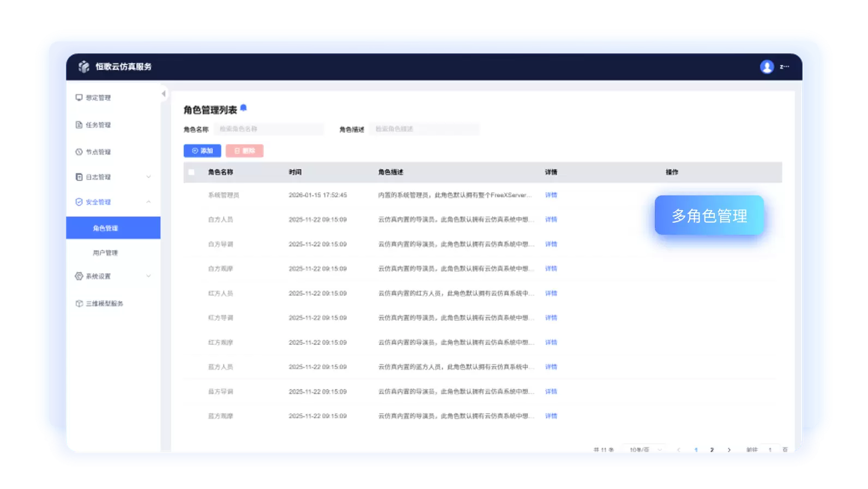Click the 角色描述 column header
Viewport: 868px width, 489px height.
point(391,172)
